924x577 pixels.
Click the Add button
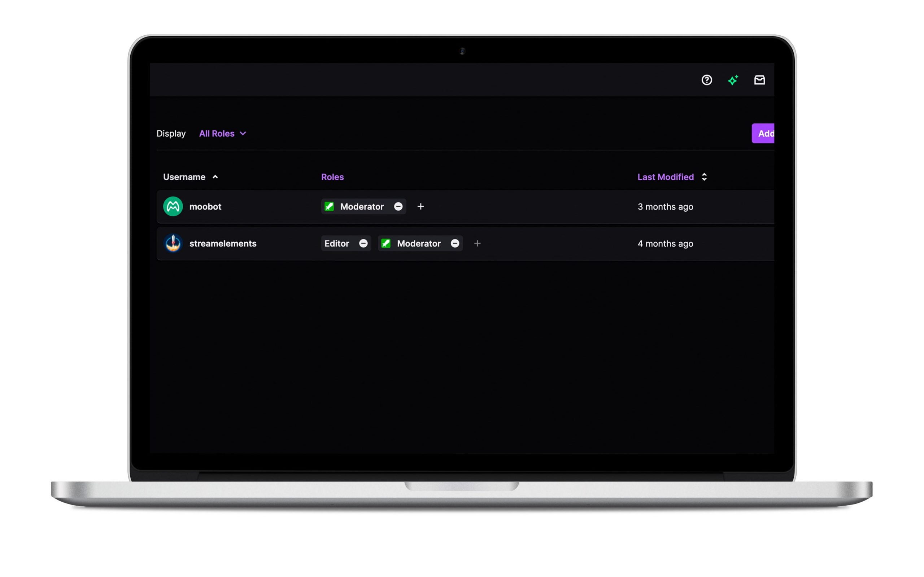tap(764, 133)
